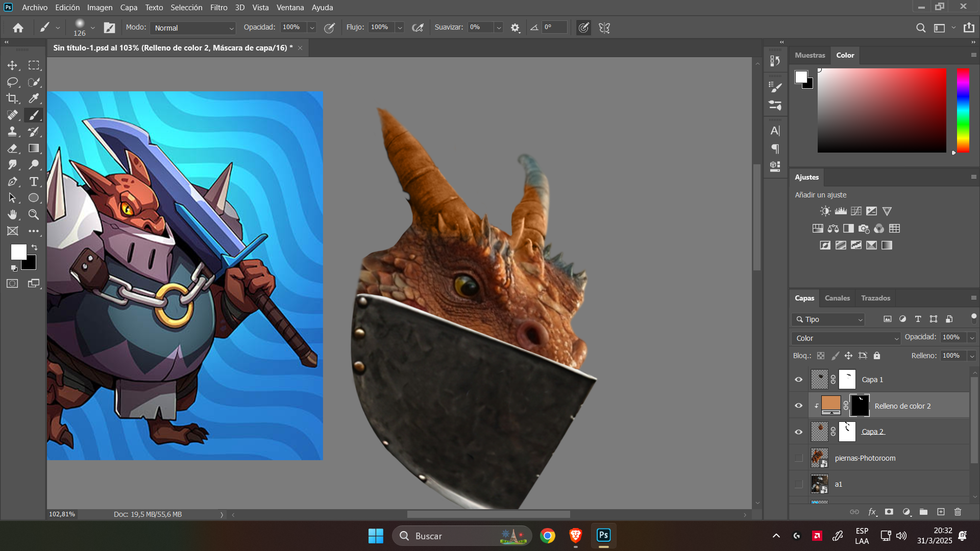
Task: Select the Crop tool
Action: (x=12, y=98)
